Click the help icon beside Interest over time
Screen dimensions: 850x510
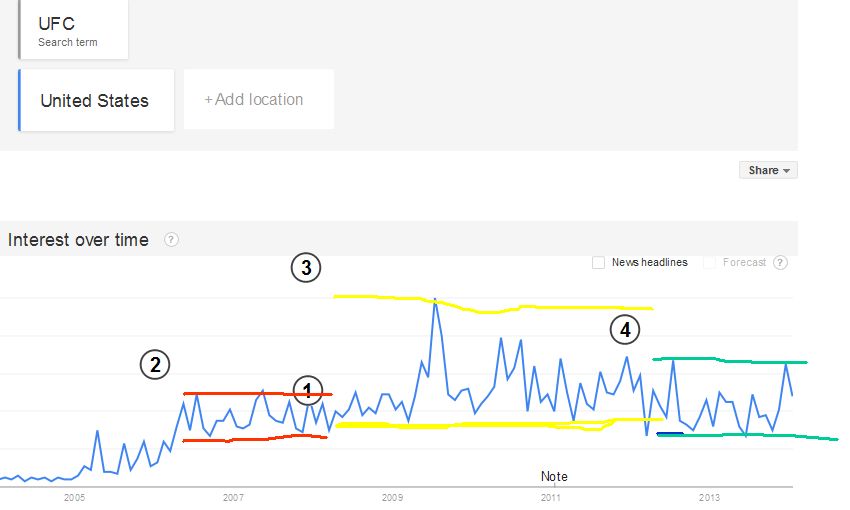pyautogui.click(x=171, y=240)
